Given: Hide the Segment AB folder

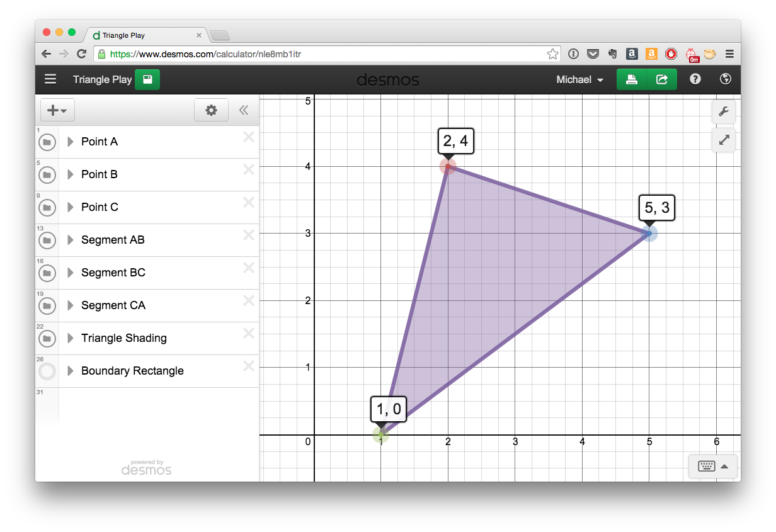Looking at the screenshot, I should tap(47, 241).
